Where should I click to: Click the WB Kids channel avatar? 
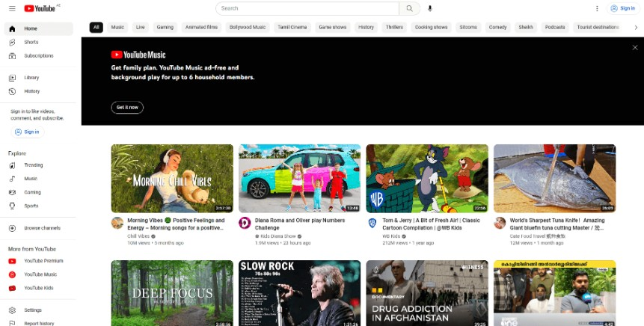click(x=372, y=223)
